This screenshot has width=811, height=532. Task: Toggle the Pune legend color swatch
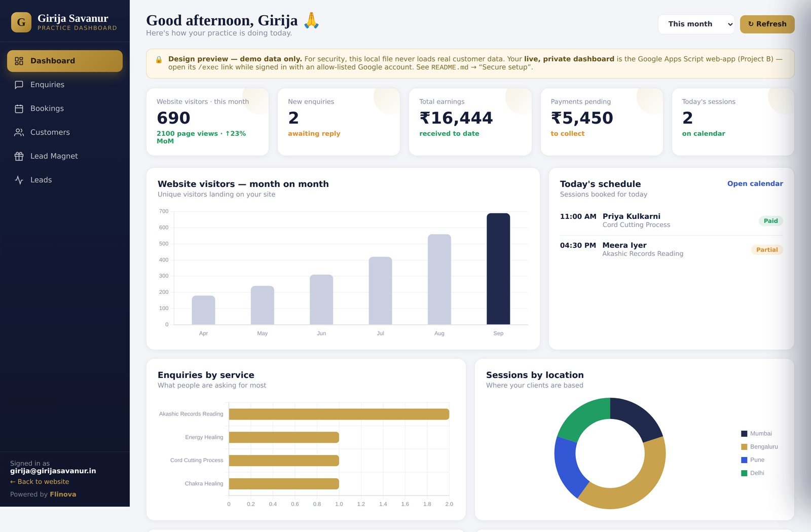(x=744, y=460)
